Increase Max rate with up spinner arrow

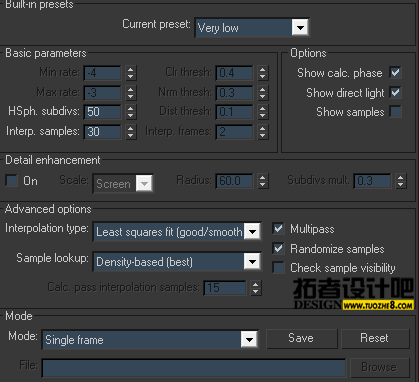[x=131, y=89]
